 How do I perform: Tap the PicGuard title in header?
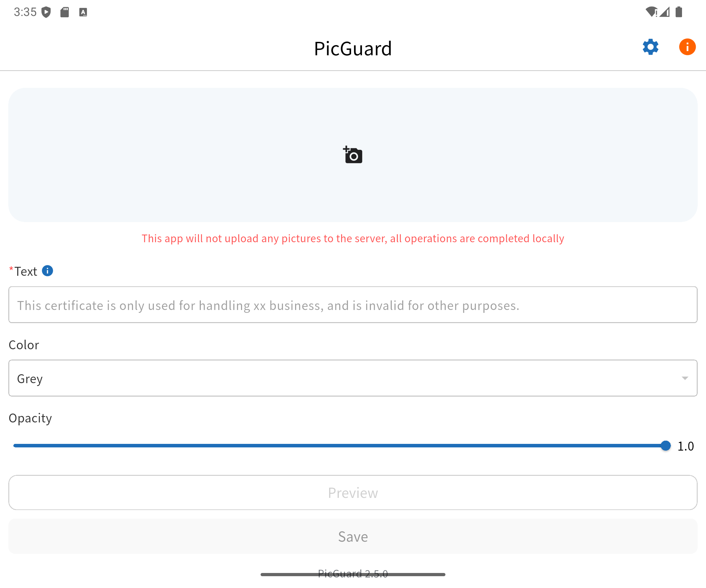pos(353,48)
